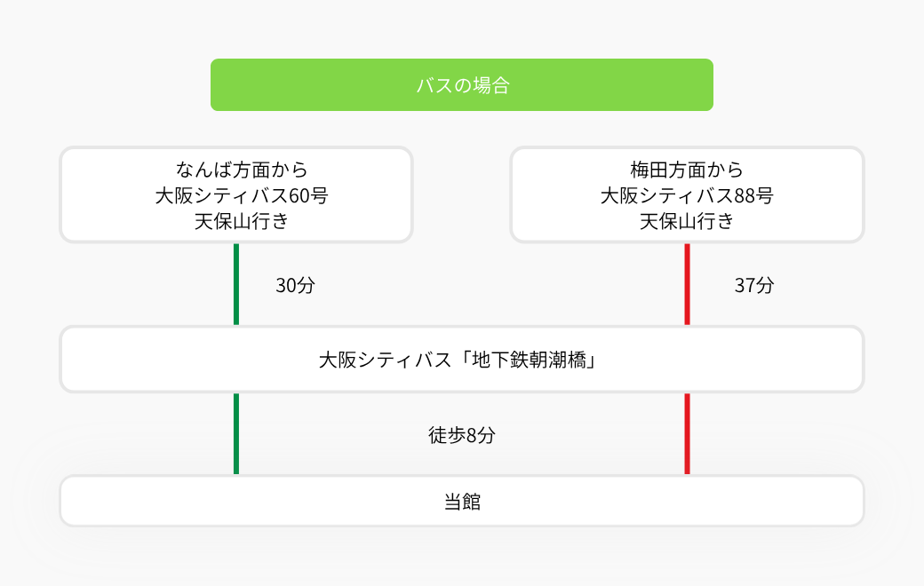Click the red line right of 徒歩8分
Screen dimensions: 924x586
(x=687, y=433)
